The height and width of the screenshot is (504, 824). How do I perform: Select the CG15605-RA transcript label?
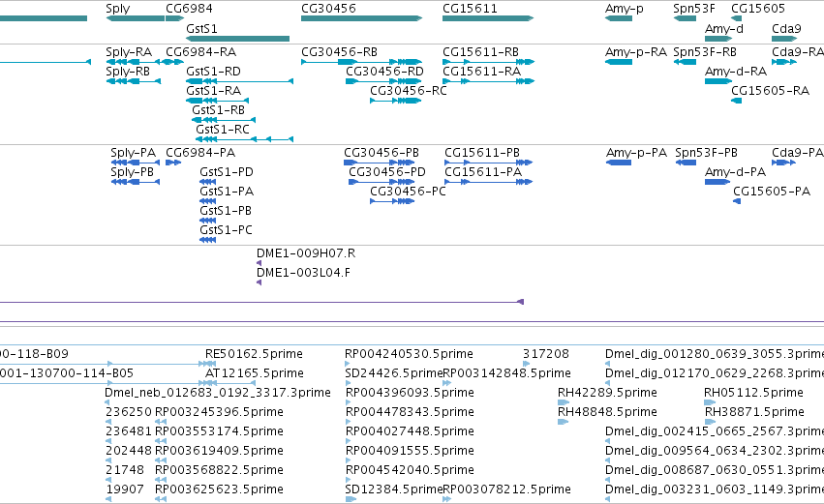coord(771,91)
